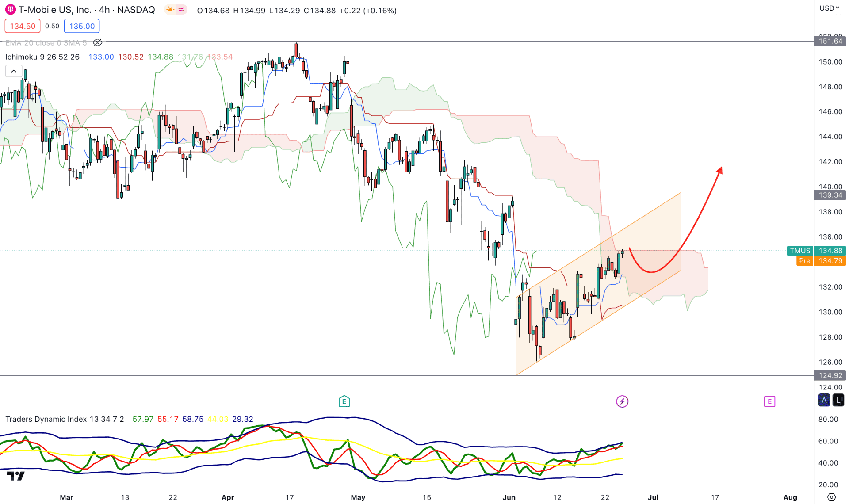Click the open value O134.68 in header
This screenshot has height=504, width=849.
[x=213, y=11]
